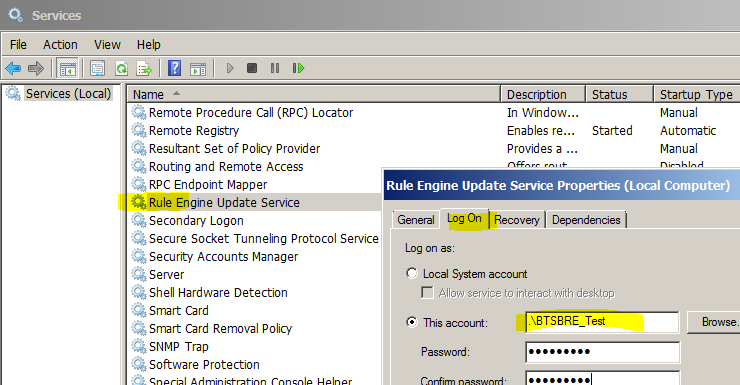740x385 pixels.
Task: Select Routing and Remote Access row
Action: pos(226,166)
